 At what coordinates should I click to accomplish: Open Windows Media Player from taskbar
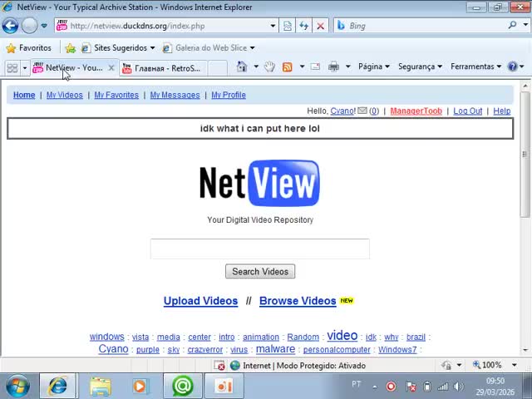[x=140, y=386]
